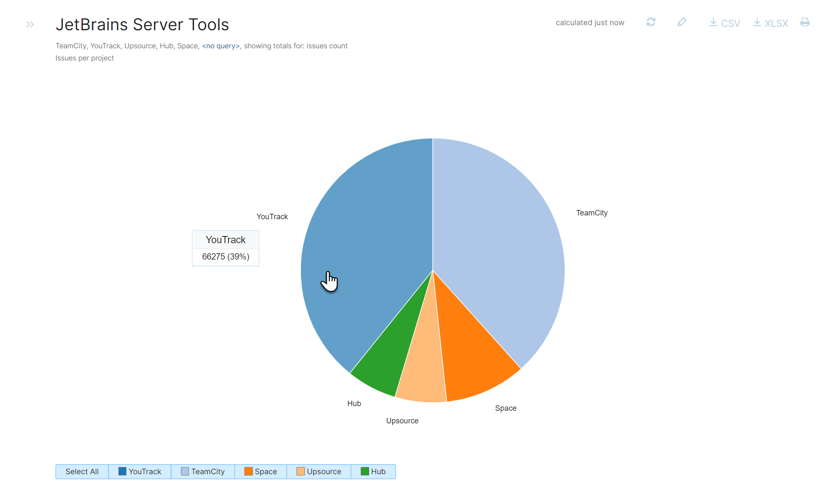829x504 pixels.
Task: Click the TeamCity project label filter
Action: coord(203,471)
